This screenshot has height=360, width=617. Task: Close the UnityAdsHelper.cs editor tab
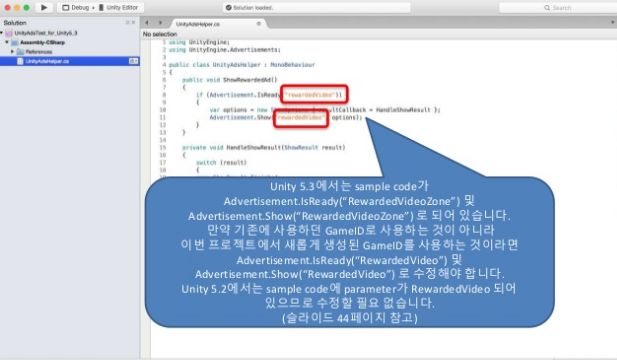tap(259, 24)
